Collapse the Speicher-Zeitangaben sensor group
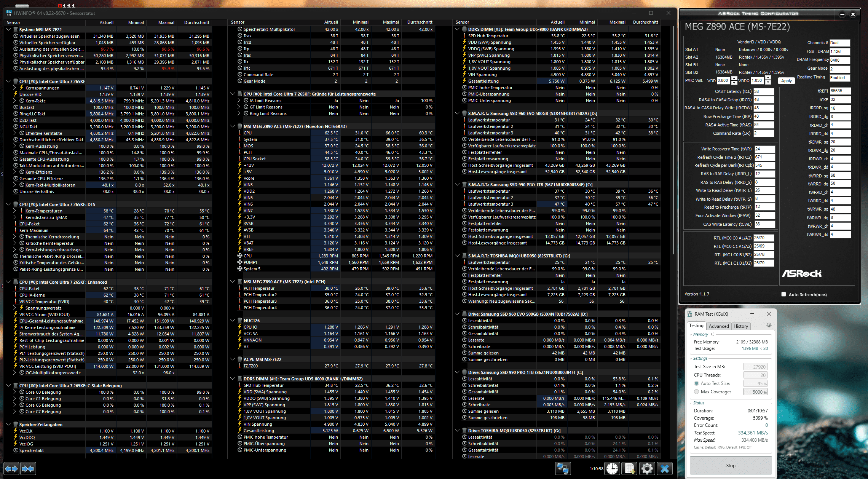 (8, 424)
